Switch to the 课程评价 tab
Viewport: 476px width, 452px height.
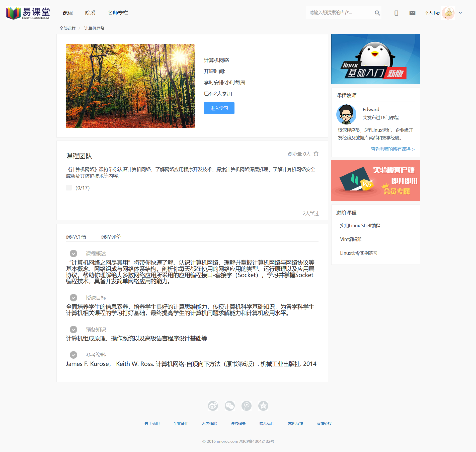[x=111, y=237]
